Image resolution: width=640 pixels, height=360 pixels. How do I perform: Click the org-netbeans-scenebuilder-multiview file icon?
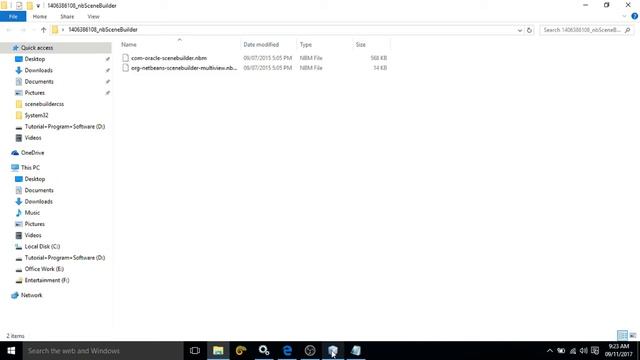[125, 68]
